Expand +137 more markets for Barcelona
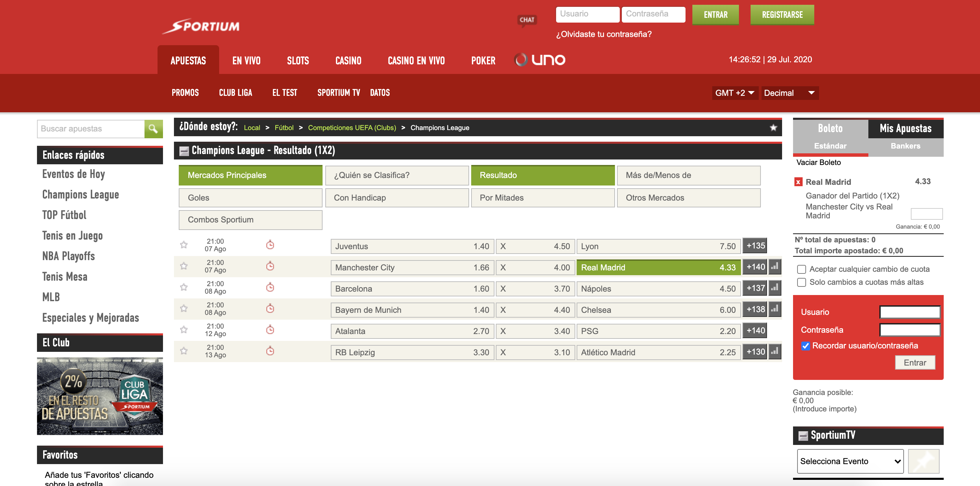Viewport: 980px width, 486px height. point(754,288)
